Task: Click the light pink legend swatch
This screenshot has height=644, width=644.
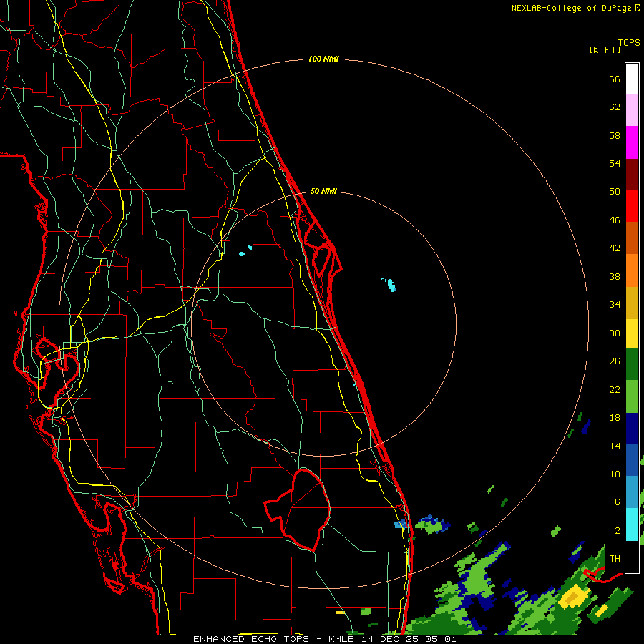Action: point(632,109)
